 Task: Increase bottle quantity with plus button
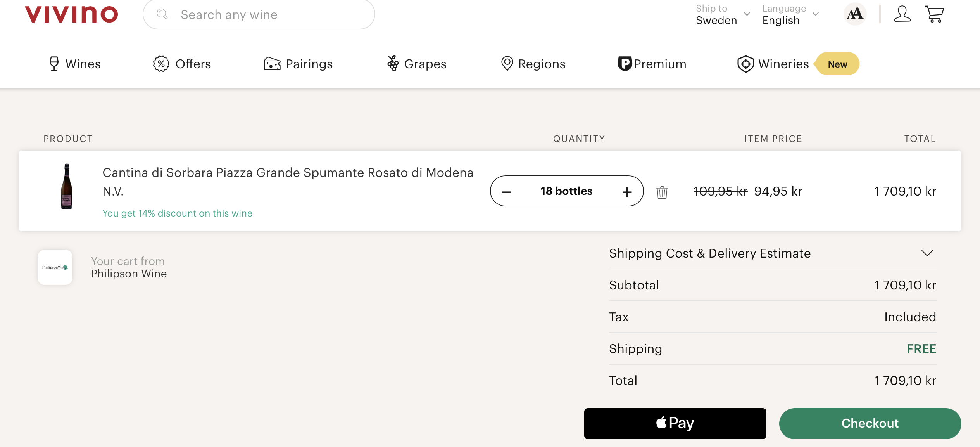click(627, 192)
